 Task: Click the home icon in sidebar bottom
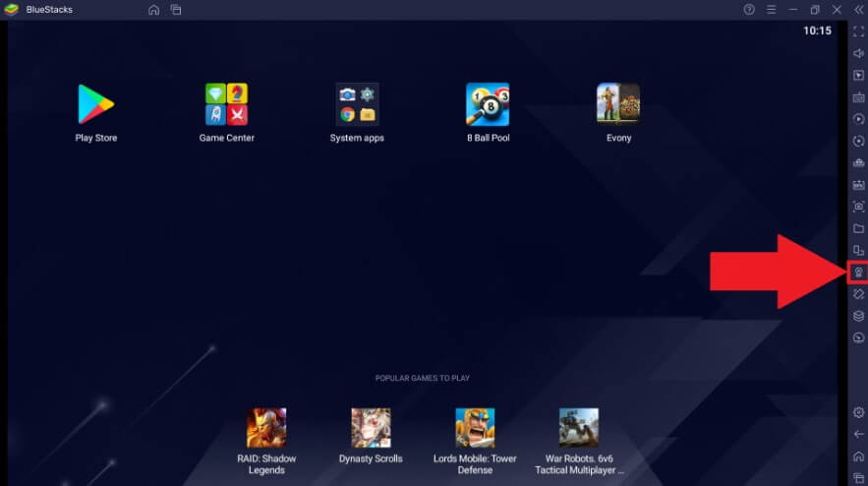click(x=858, y=456)
